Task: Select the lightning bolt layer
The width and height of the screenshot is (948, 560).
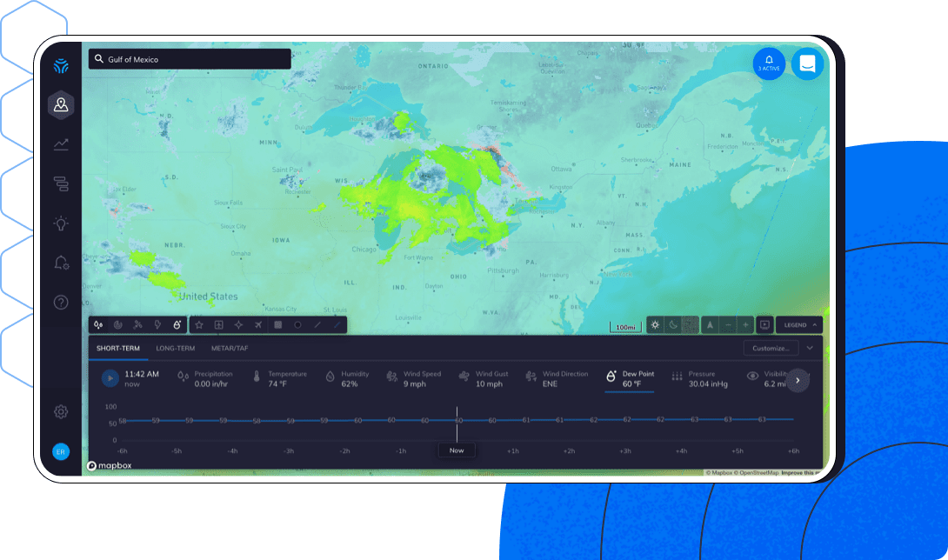Action: point(157,325)
